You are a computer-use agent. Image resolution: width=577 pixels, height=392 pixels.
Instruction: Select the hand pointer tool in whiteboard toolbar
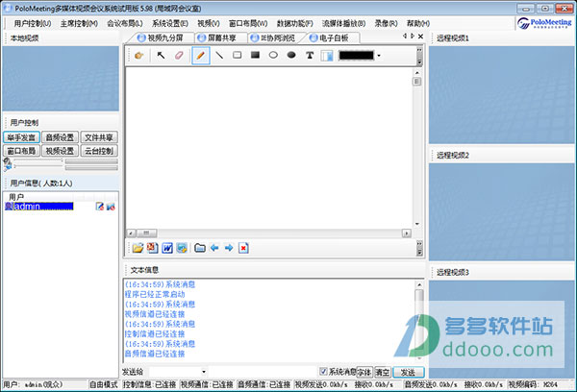[139, 56]
